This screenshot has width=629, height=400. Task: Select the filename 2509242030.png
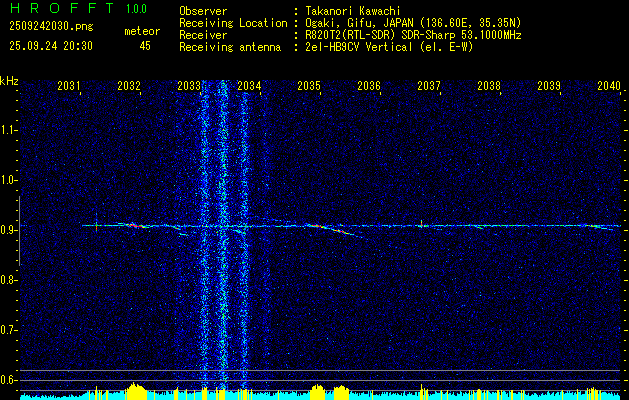tap(51, 26)
